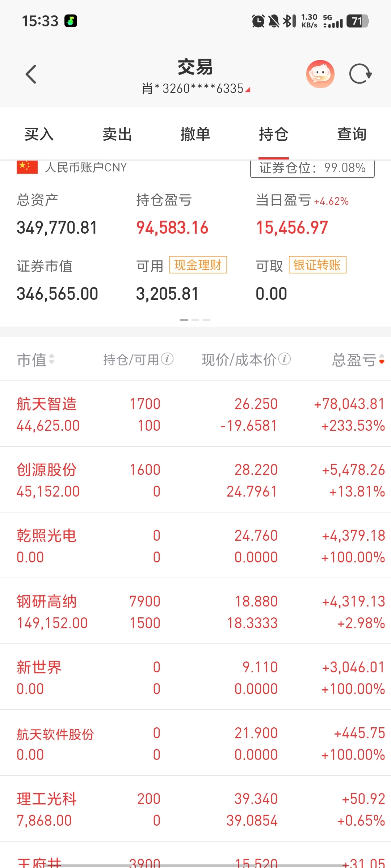391x868 pixels.
Task: Select the account card page indicator dots
Action: (x=195, y=320)
